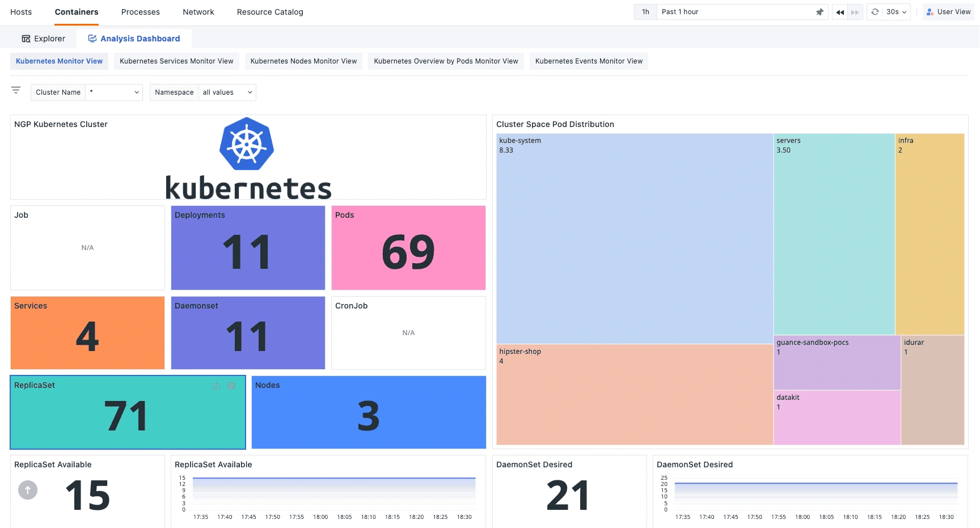Click the Analysis Dashboard tab icon

[92, 39]
